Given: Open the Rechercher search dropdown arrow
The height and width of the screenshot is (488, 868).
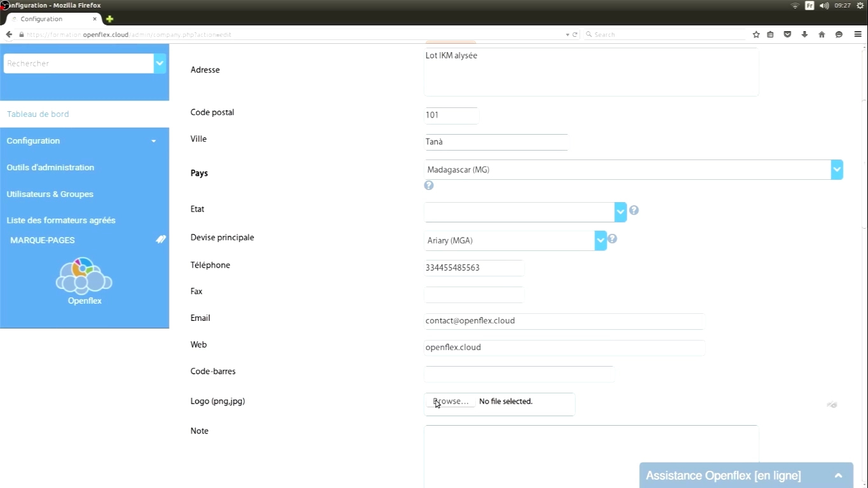Looking at the screenshot, I should [160, 63].
